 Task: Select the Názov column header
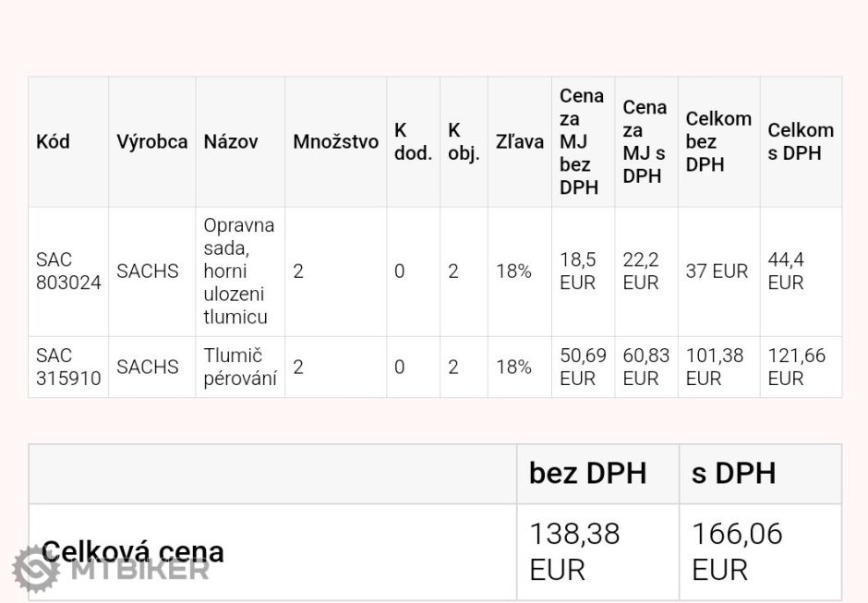click(231, 141)
